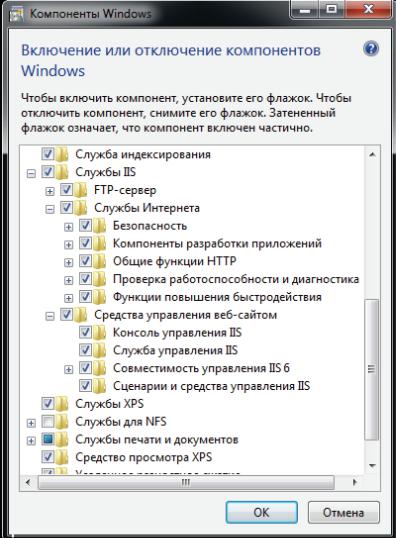Click folder icon beside Компоненты разработки приложений

(x=100, y=243)
